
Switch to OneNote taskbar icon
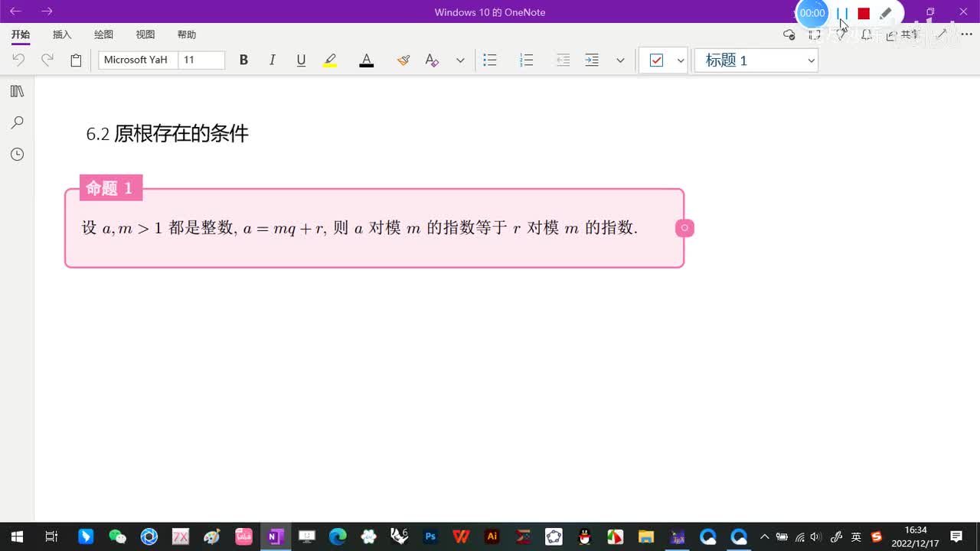click(275, 536)
